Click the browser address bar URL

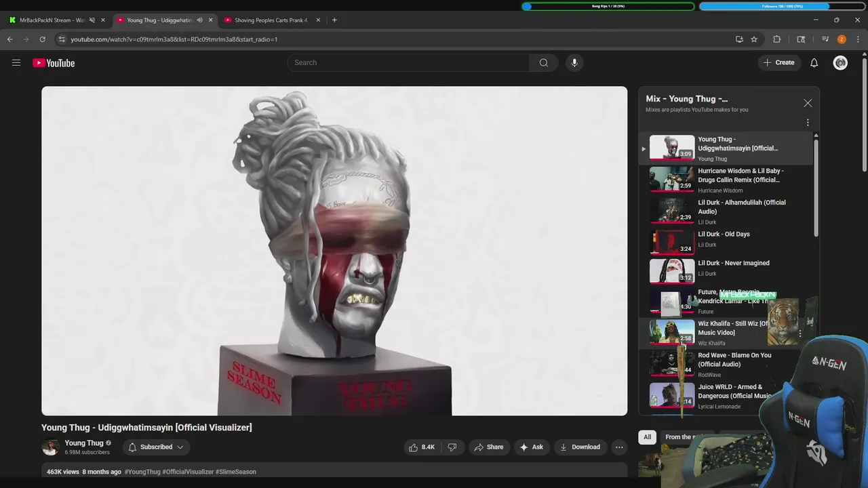174,39
